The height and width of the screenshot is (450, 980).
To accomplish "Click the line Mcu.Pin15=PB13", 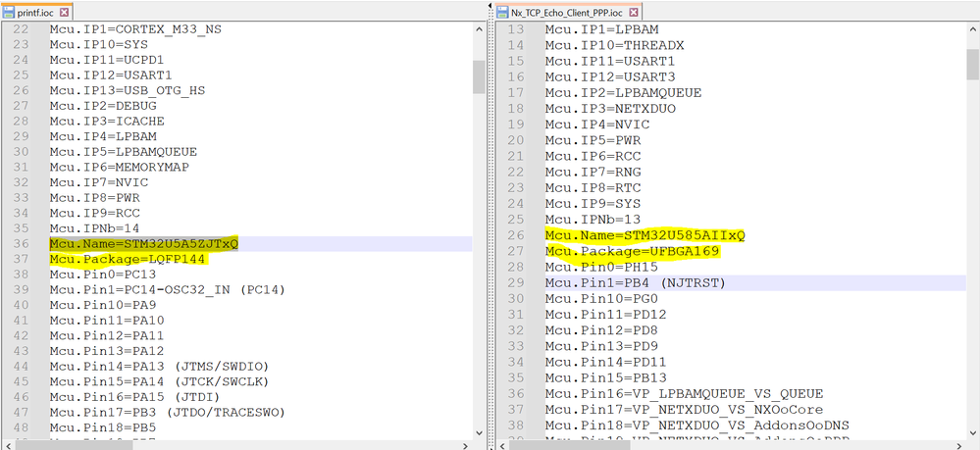I will [605, 377].
